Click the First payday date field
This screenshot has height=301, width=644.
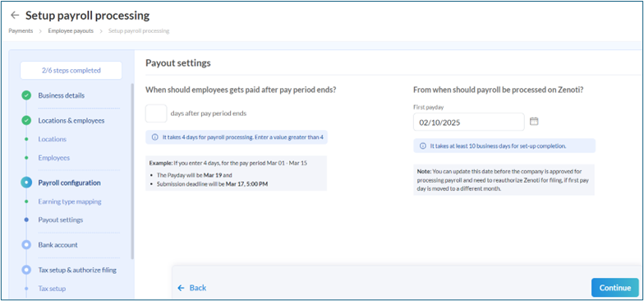coord(468,122)
